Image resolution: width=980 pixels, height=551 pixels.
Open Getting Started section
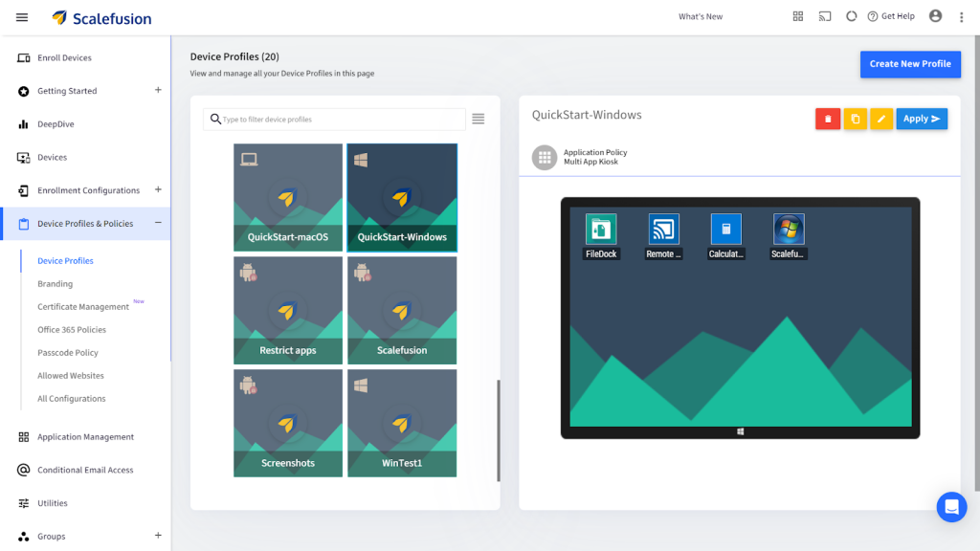click(x=67, y=91)
